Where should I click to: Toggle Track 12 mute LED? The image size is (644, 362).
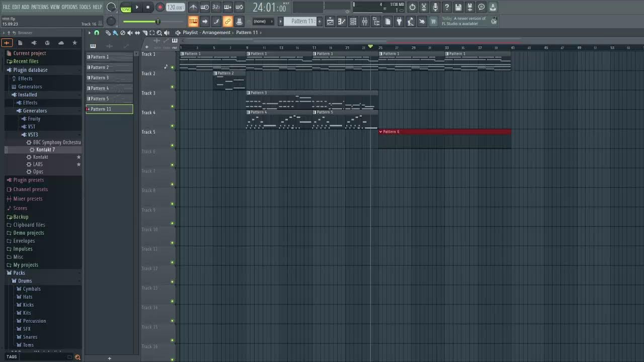(172, 282)
